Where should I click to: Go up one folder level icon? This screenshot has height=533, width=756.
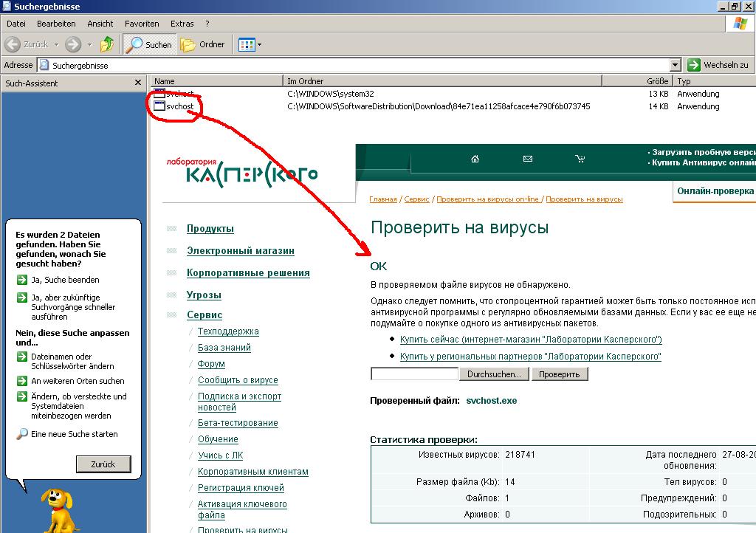coord(107,44)
